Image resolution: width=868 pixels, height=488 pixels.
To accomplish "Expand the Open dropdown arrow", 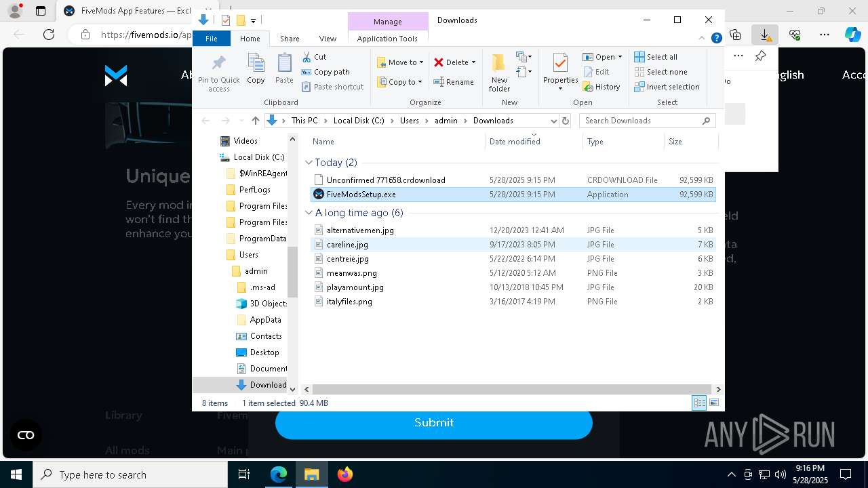I will pyautogui.click(x=620, y=57).
